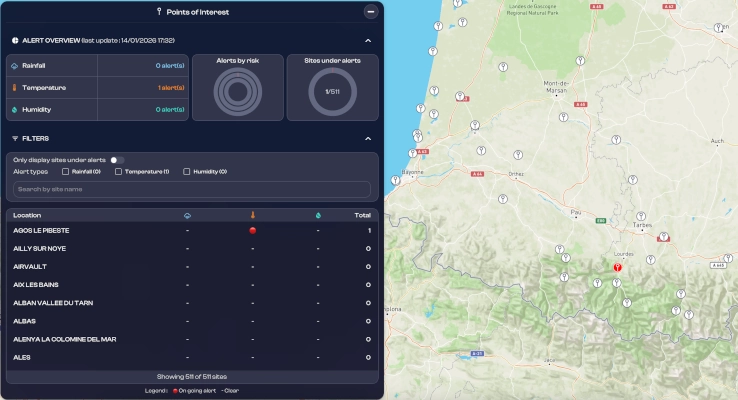
Task: Collapse the Filters section
Action: [368, 138]
